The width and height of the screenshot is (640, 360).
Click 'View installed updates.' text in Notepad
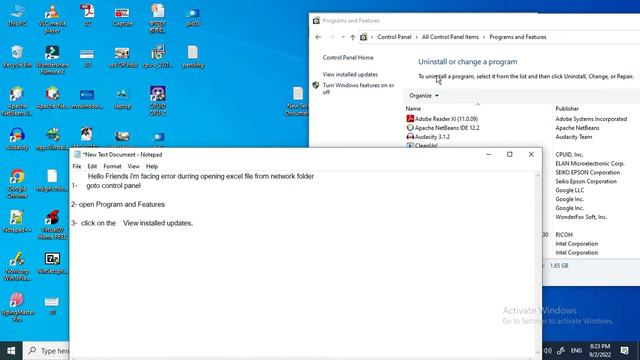pyautogui.click(x=158, y=223)
